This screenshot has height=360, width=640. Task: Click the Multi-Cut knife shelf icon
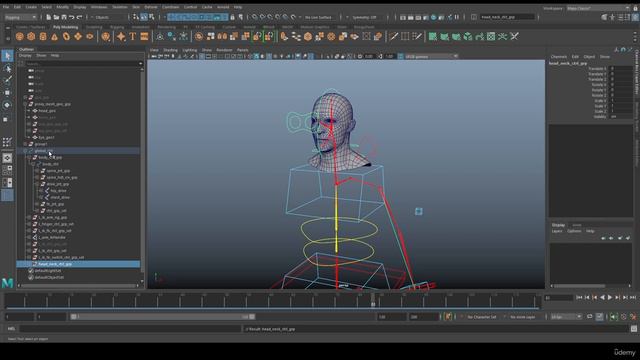click(393, 37)
